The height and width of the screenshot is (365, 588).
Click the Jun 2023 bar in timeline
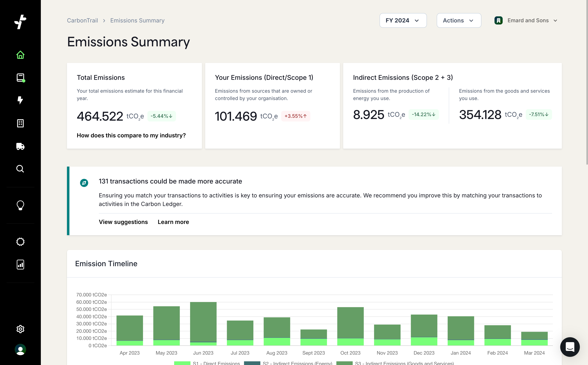(203, 322)
